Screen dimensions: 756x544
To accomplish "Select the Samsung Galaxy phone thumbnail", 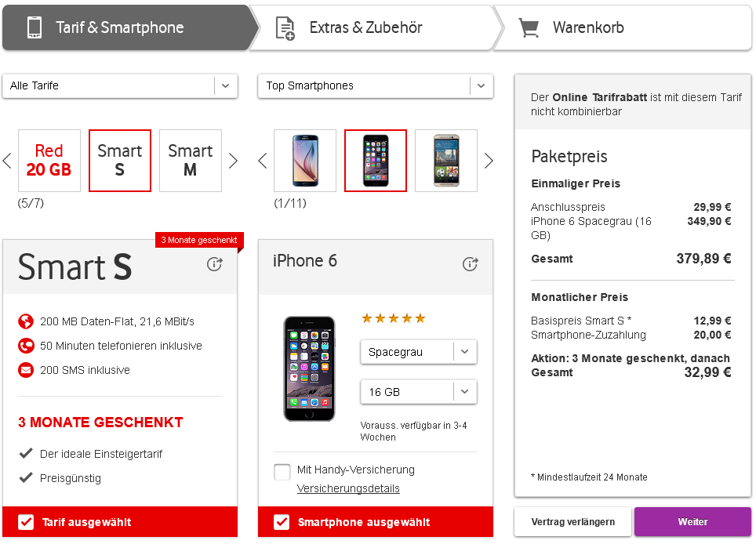I will point(305,161).
